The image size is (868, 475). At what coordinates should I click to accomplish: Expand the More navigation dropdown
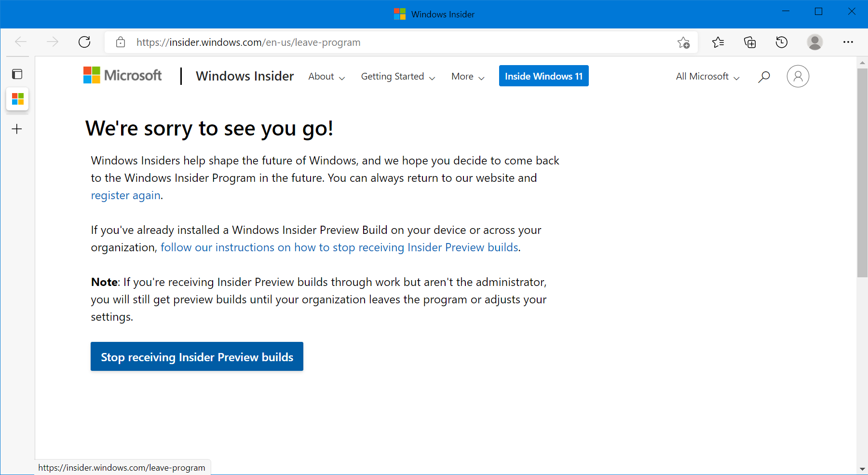pyautogui.click(x=467, y=77)
